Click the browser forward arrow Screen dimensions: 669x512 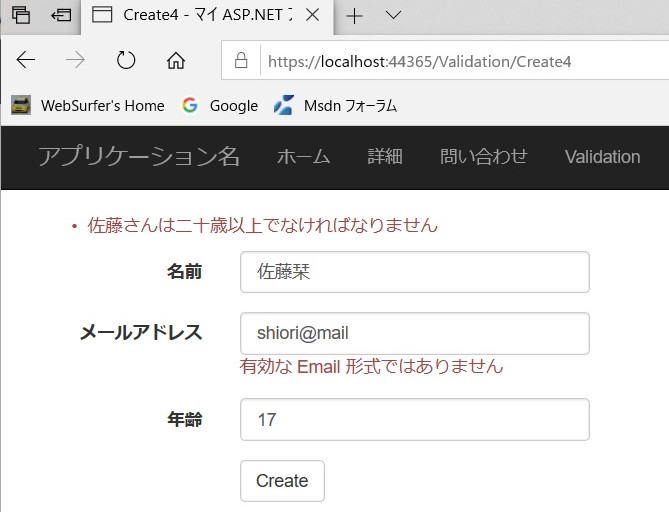[x=75, y=60]
